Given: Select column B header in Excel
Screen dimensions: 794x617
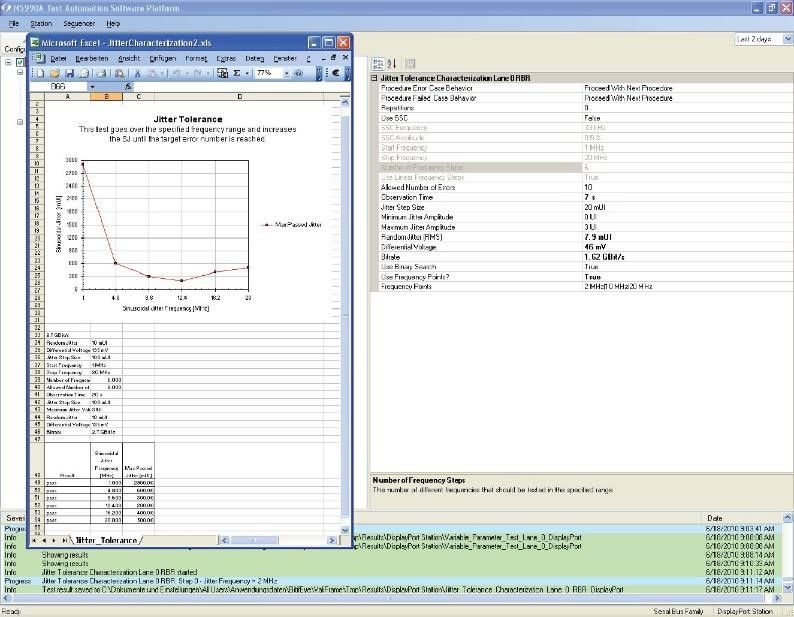Looking at the screenshot, I should click(x=106, y=96).
